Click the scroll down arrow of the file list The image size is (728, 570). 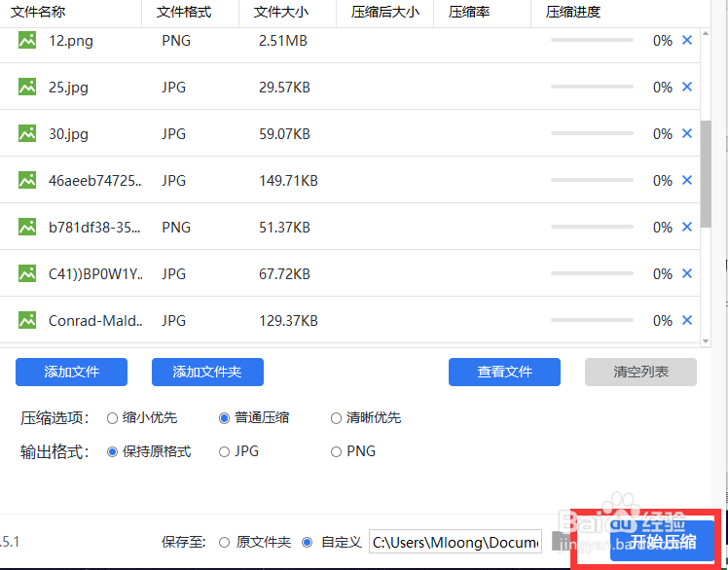coord(706,341)
